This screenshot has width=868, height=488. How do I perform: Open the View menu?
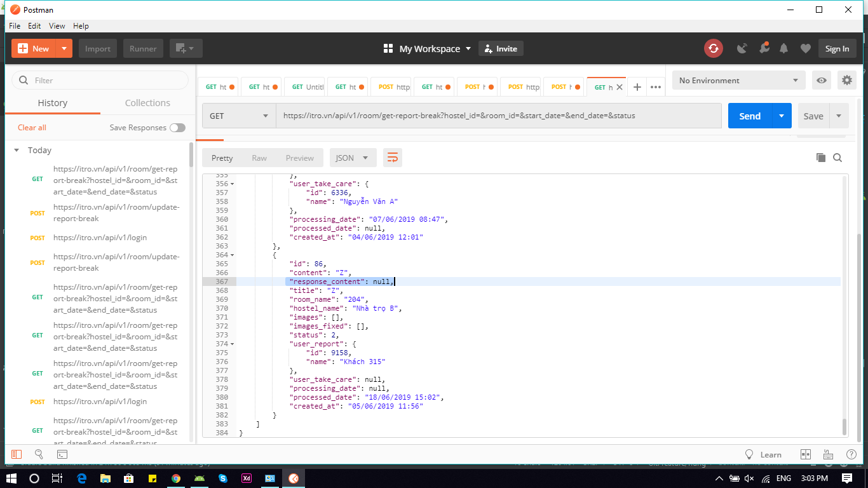tap(57, 26)
